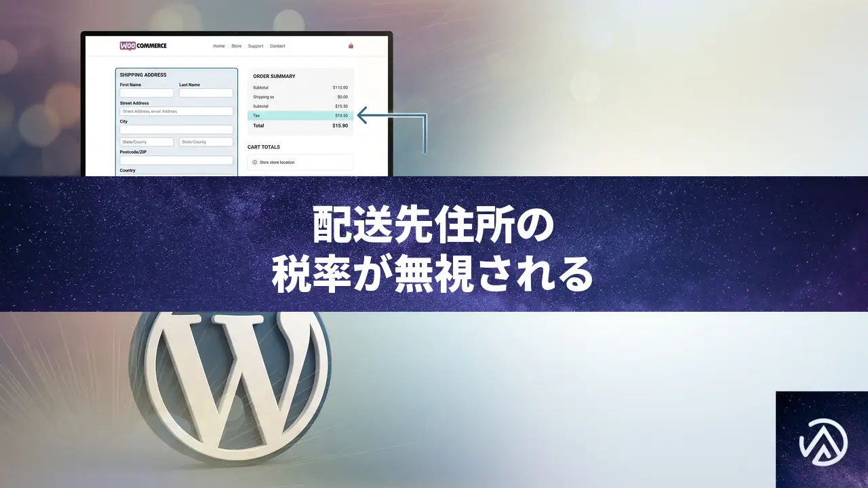Click the Total amount $15.90
Viewport: 868px width, 488px height.
pos(340,125)
